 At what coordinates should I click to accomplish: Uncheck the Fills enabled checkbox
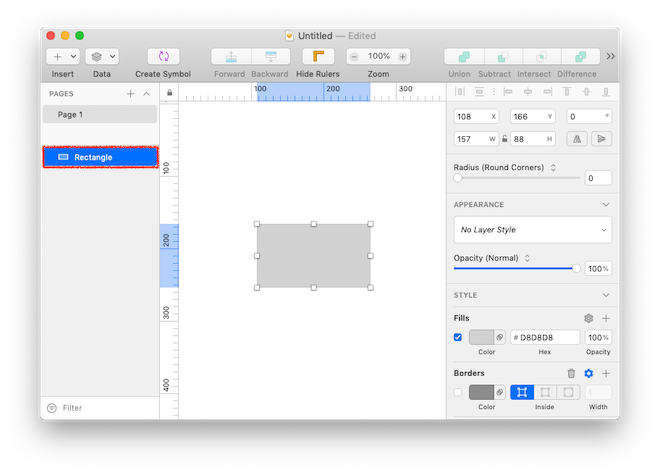coord(458,338)
